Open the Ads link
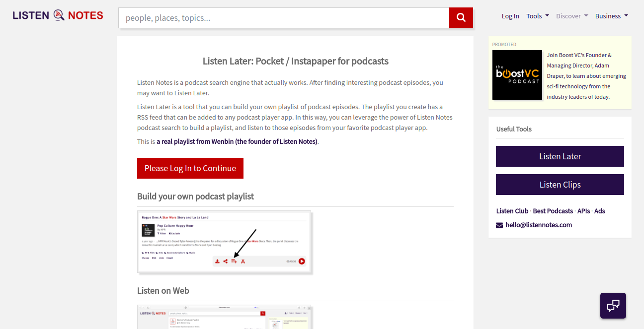Image resolution: width=644 pixels, height=329 pixels. pos(600,211)
